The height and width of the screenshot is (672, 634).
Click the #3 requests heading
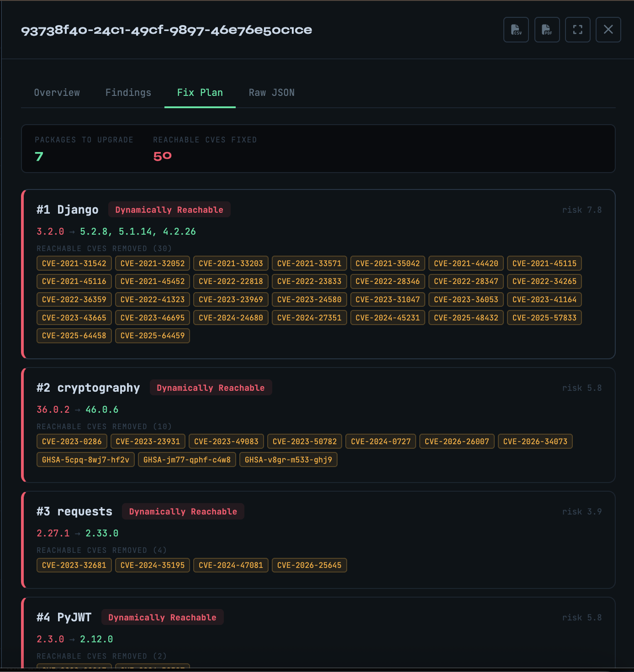74,511
